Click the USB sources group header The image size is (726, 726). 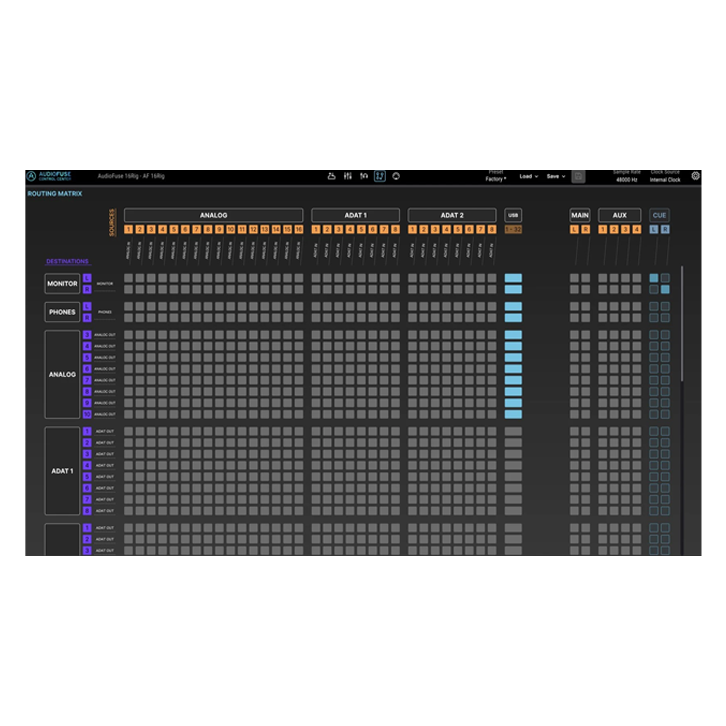513,215
